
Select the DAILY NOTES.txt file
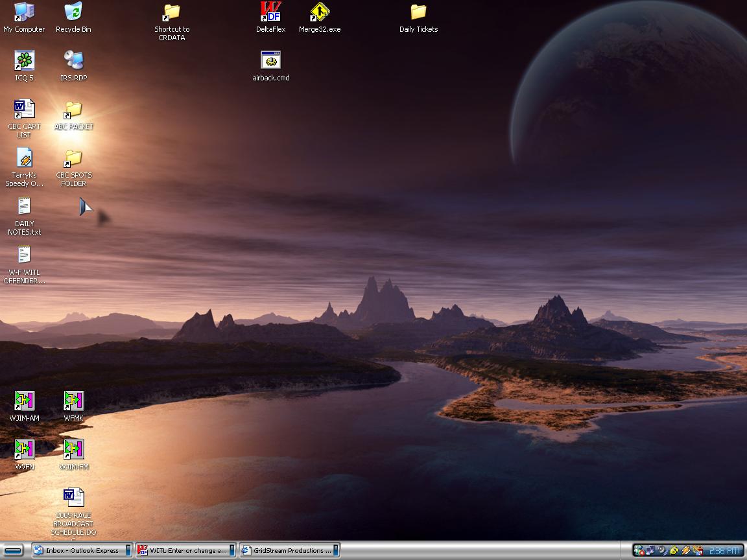click(24, 207)
